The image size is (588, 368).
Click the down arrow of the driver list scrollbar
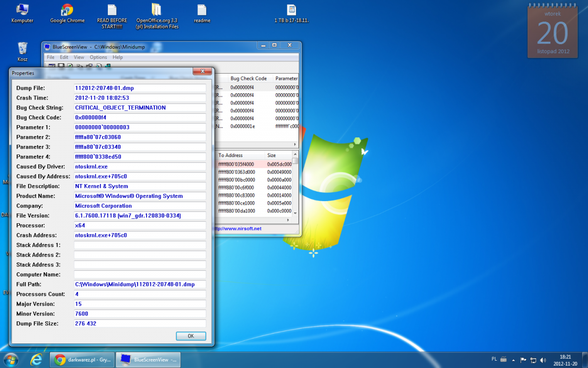click(295, 212)
